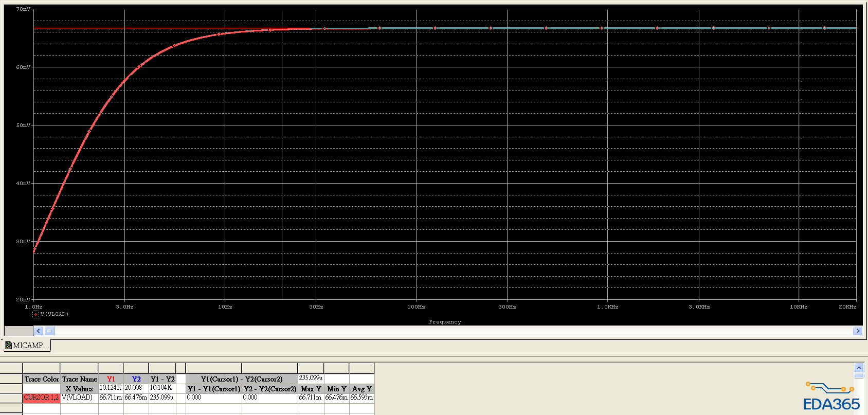The width and height of the screenshot is (868, 415).
Task: Select the 66.593m value under Avg Y
Action: click(x=361, y=398)
